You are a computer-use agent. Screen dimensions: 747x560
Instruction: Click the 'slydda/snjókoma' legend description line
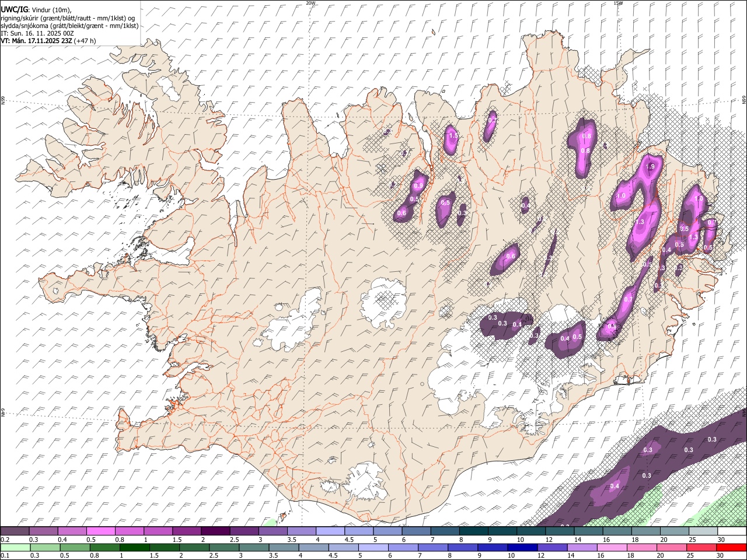(x=69, y=26)
